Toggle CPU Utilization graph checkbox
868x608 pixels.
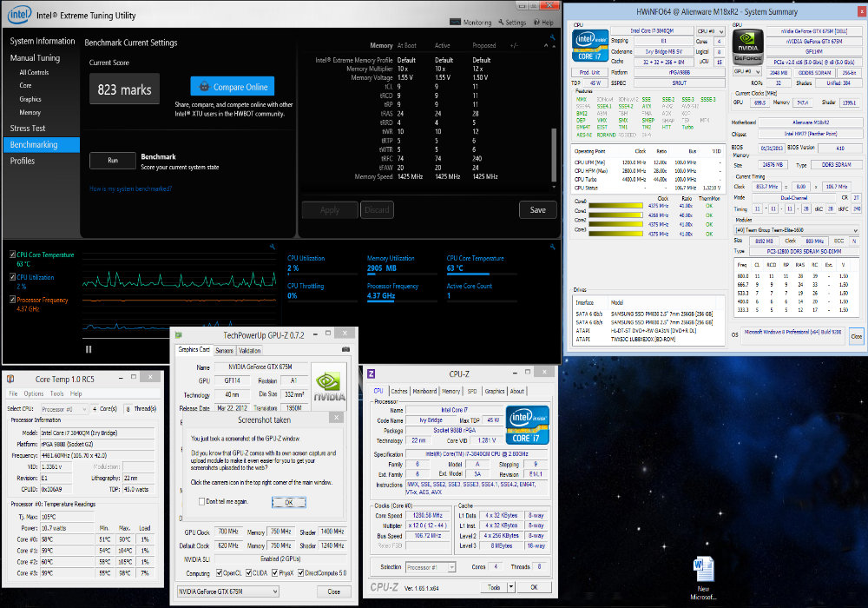coord(13,277)
